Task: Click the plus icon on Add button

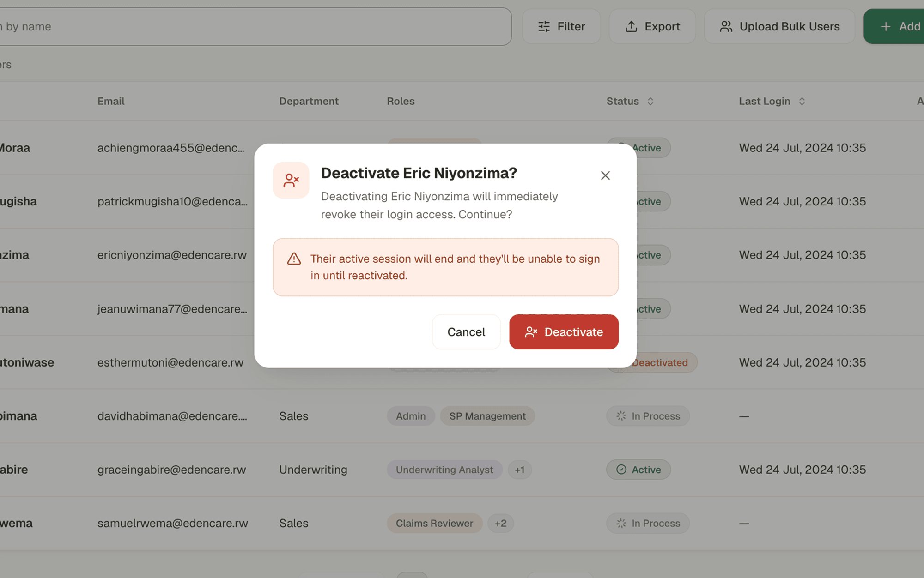Action: (x=886, y=27)
